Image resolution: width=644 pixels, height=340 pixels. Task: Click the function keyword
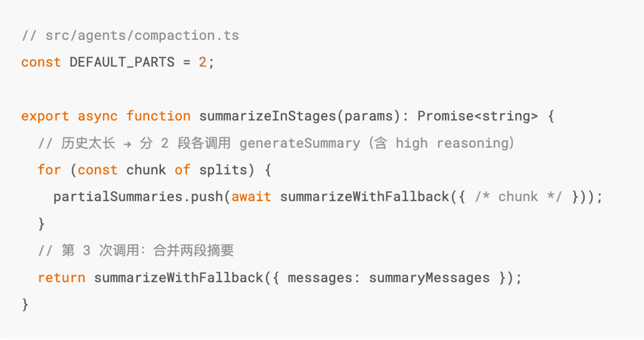coord(158,116)
